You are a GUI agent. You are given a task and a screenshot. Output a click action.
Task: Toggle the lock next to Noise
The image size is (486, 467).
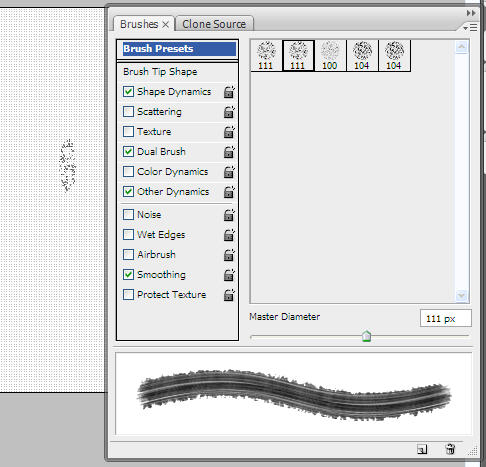pyautogui.click(x=229, y=215)
